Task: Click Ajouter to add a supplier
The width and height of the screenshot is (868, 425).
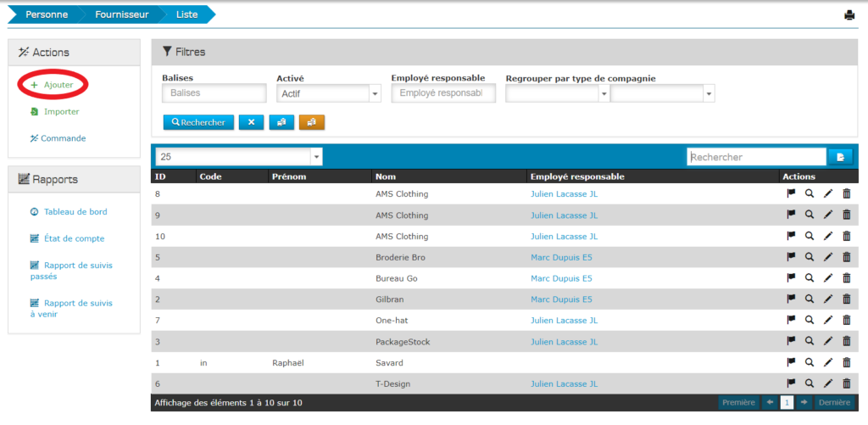Action: coord(58,85)
